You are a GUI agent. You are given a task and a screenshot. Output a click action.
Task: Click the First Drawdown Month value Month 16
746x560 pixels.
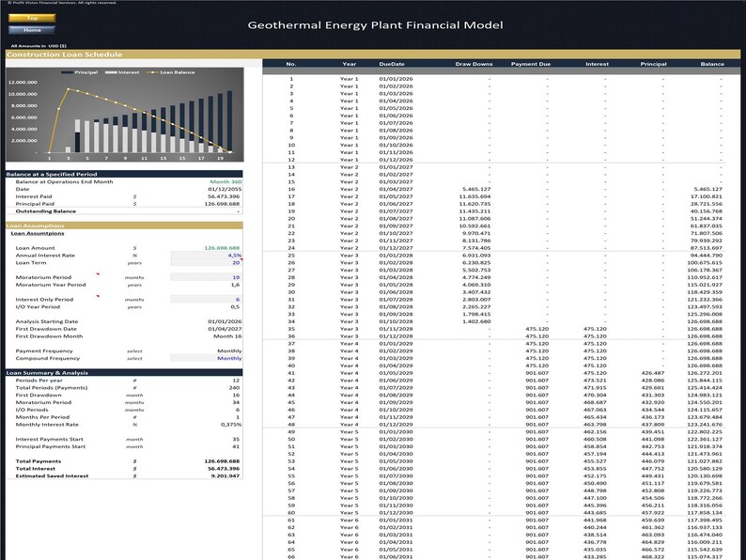[x=227, y=336]
